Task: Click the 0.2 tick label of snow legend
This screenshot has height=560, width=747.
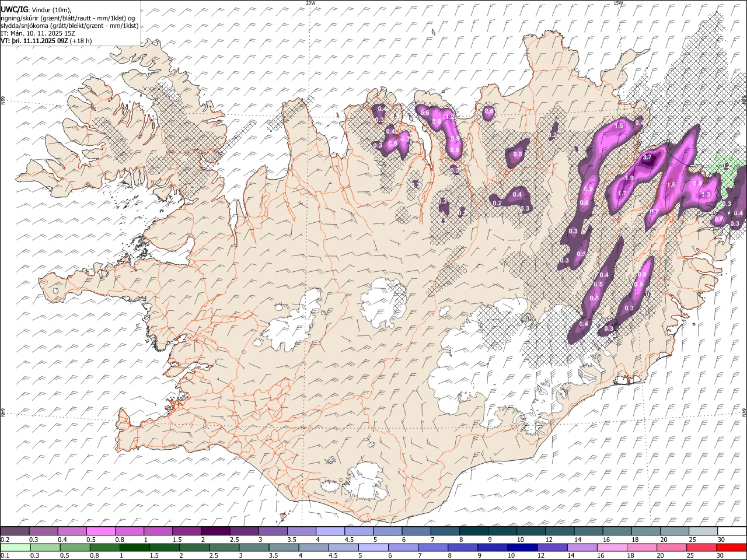Action: coord(4,539)
